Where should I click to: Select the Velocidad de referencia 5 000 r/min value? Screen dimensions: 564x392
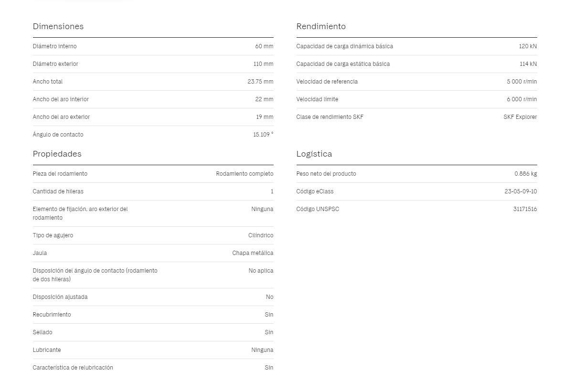[522, 81]
